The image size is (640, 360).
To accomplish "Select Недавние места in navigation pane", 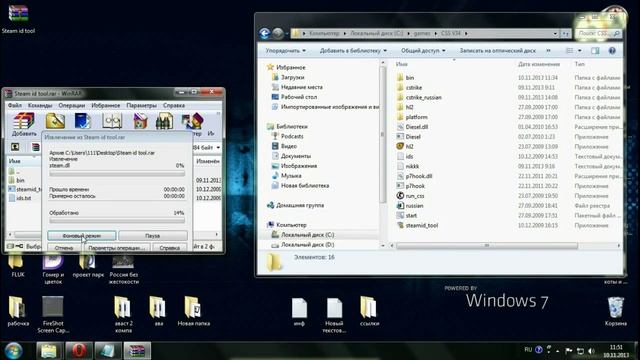I will click(x=302, y=87).
